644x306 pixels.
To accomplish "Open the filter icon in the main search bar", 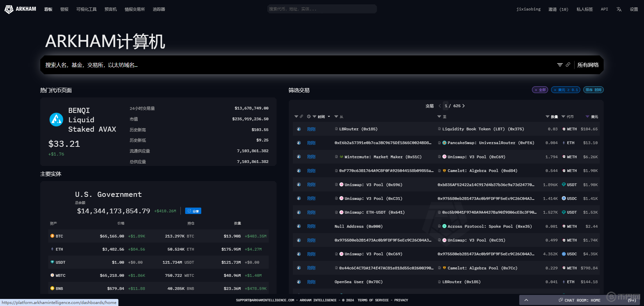I will [559, 65].
